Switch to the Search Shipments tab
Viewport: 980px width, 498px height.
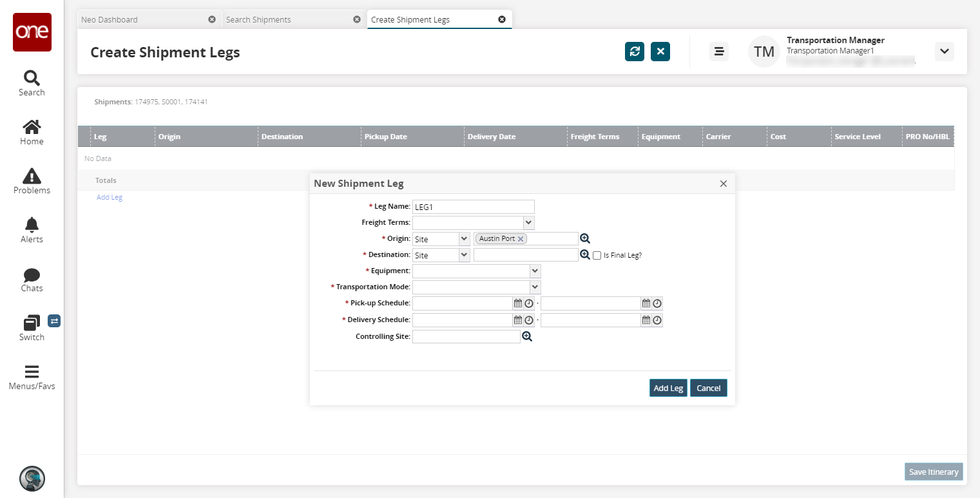258,19
